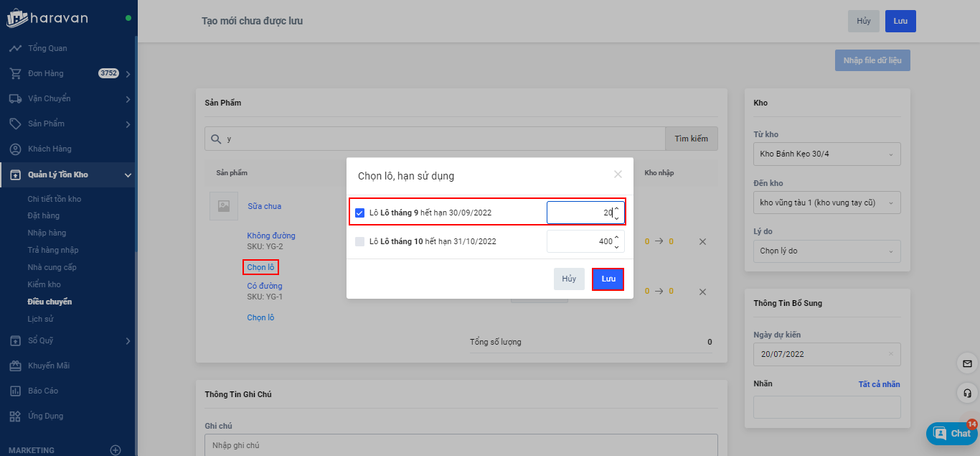Click Hủy button in the dialog
Screen dimensions: 980x456
[x=569, y=279]
